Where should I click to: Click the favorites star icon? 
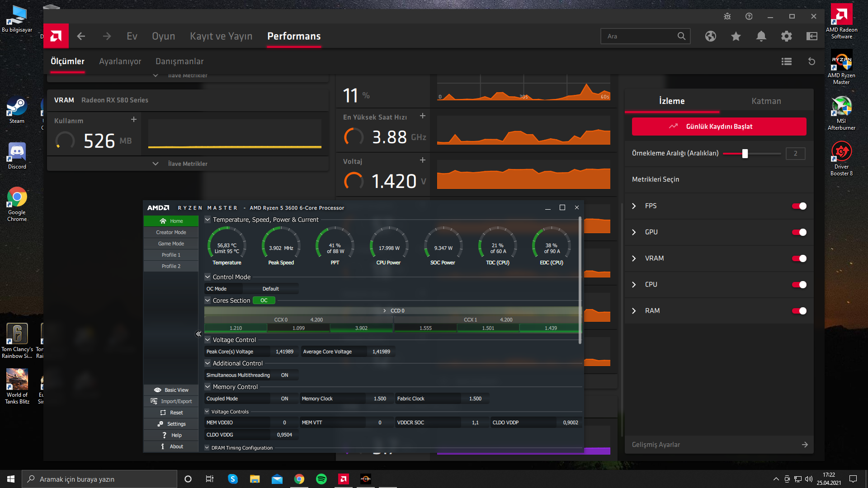coord(736,36)
